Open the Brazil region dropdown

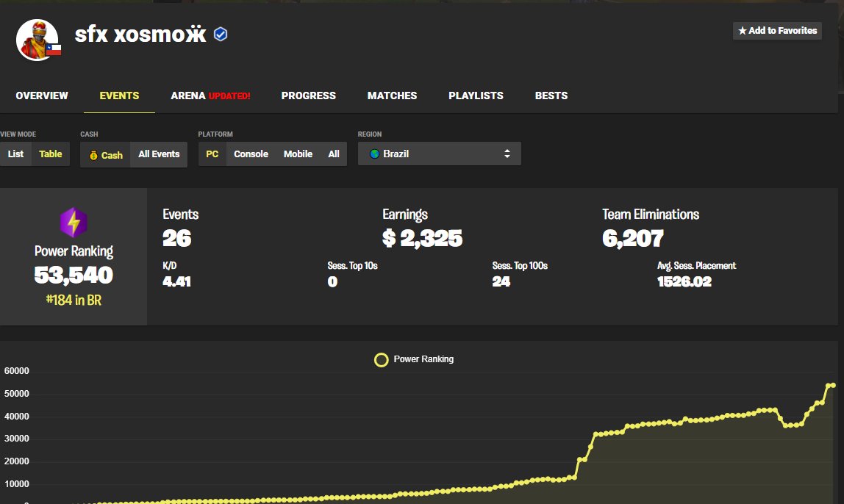[x=439, y=154]
